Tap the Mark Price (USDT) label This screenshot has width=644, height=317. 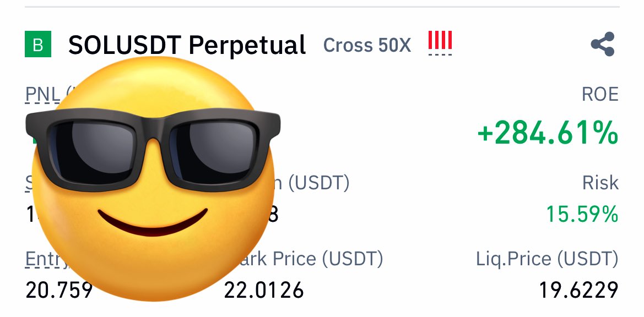309,259
